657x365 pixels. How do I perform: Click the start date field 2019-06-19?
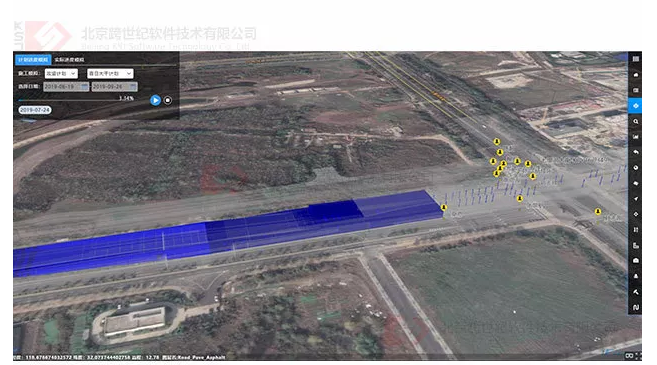click(x=66, y=86)
